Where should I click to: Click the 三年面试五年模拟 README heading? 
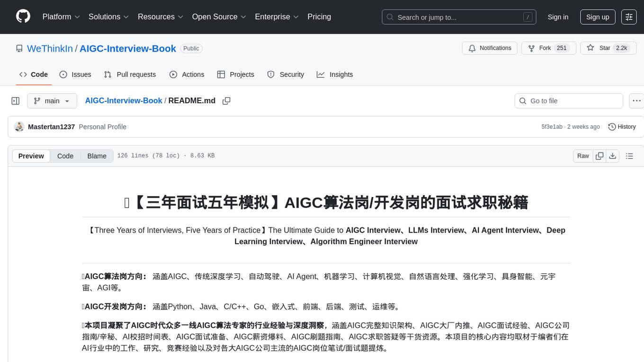coord(326,203)
